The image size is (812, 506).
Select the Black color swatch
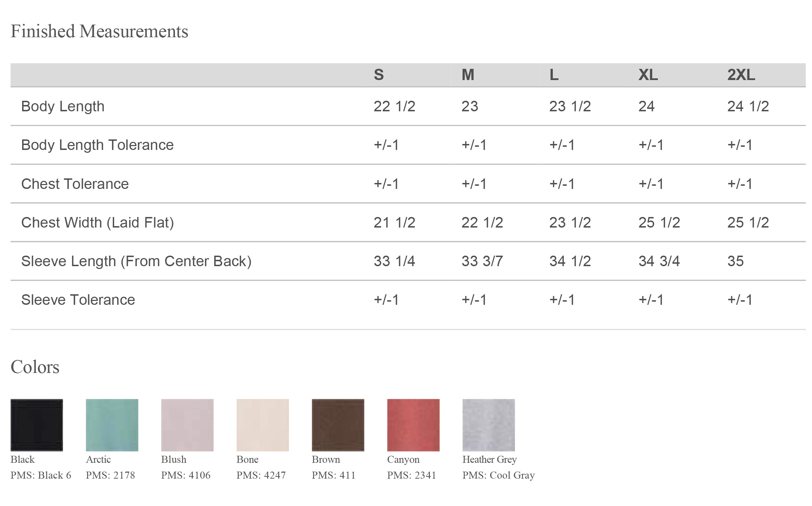(37, 425)
